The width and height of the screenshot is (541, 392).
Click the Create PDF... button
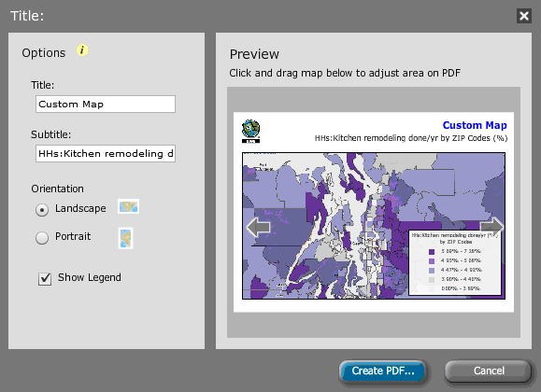[383, 371]
